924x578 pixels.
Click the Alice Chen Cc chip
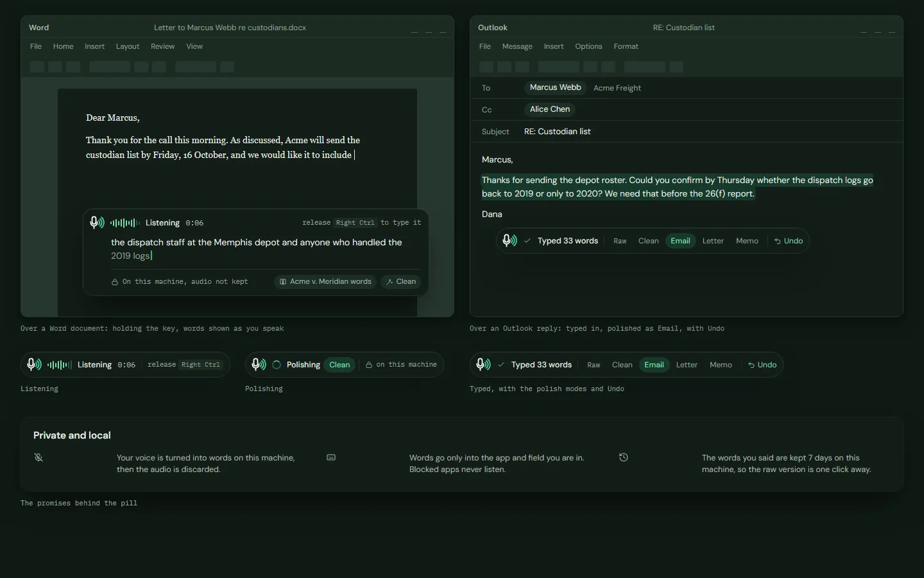pos(549,109)
